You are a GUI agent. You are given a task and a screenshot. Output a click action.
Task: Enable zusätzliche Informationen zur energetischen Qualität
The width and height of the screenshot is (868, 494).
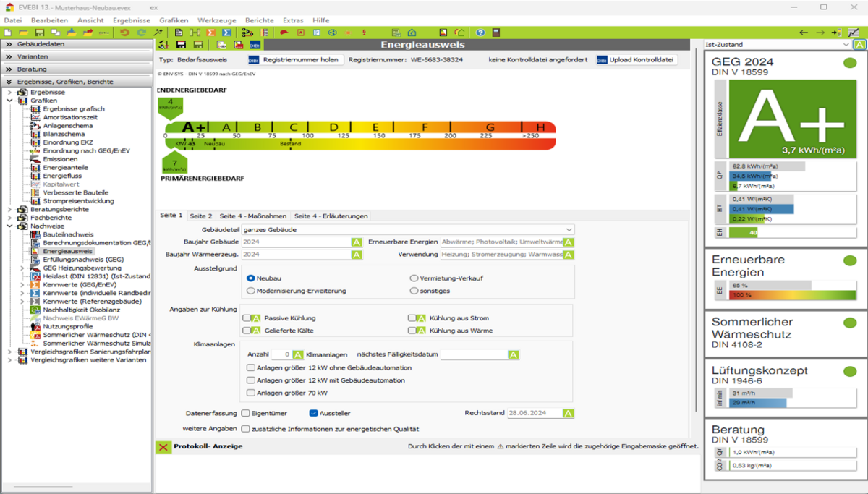245,428
